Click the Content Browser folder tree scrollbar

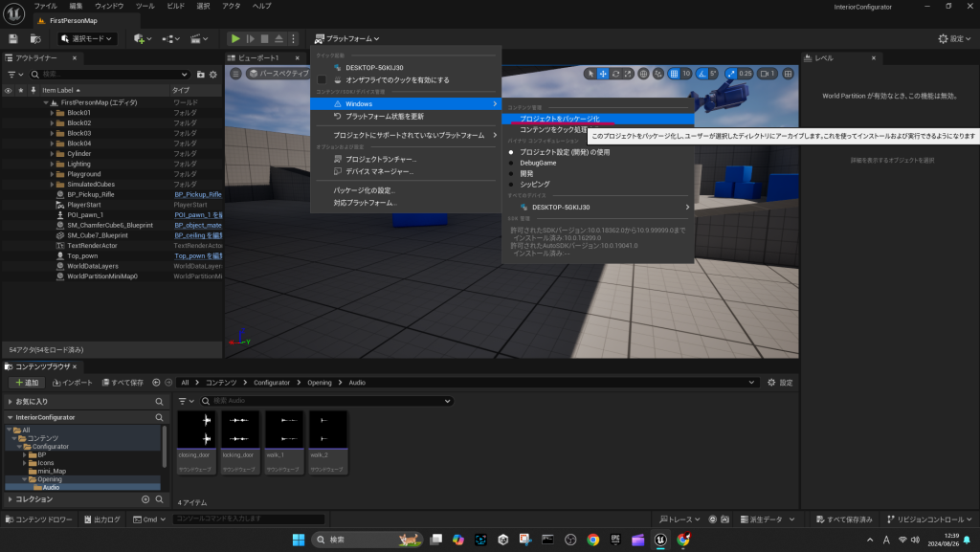click(164, 445)
